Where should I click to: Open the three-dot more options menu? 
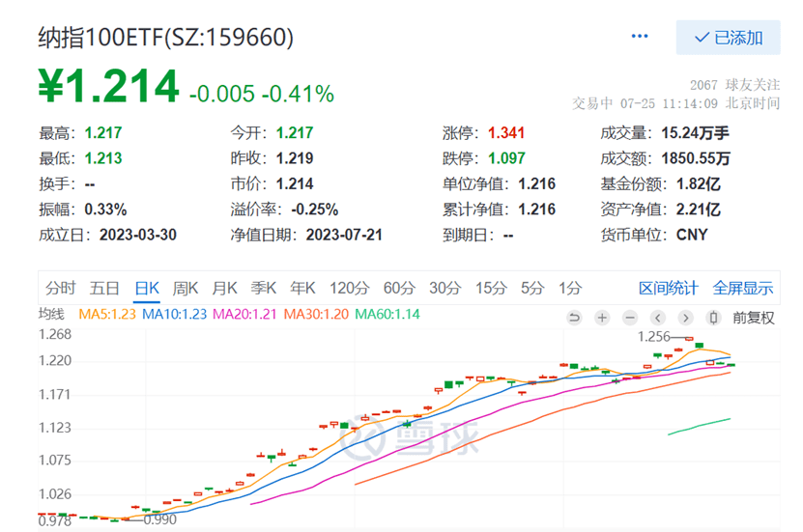click(x=640, y=37)
